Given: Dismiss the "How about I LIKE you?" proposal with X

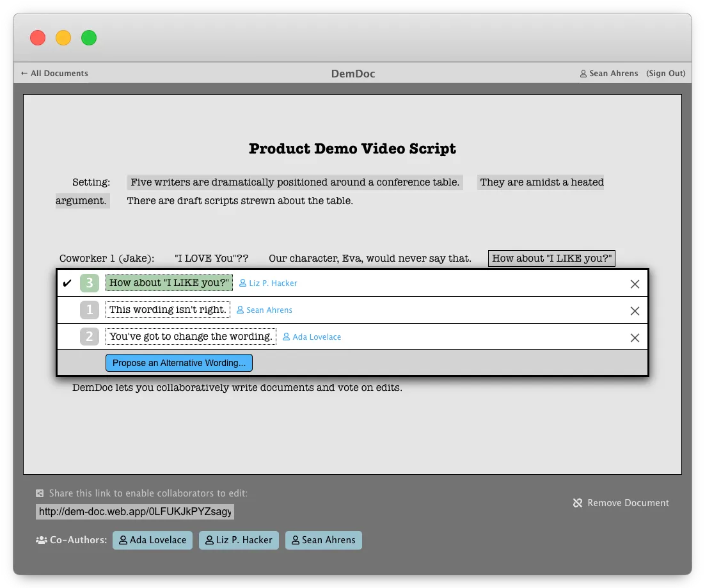Looking at the screenshot, I should click(634, 284).
